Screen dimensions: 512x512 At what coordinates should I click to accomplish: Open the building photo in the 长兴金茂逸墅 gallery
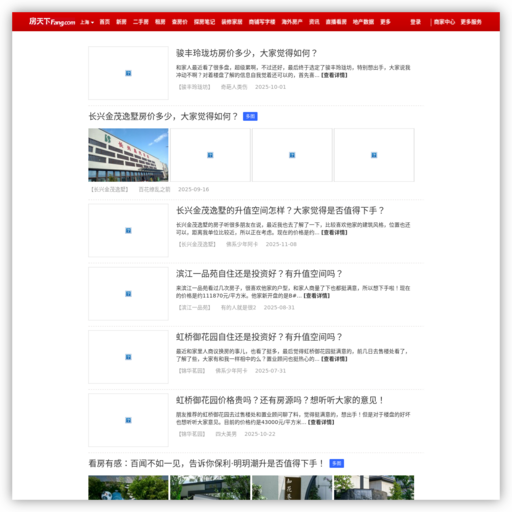point(128,155)
